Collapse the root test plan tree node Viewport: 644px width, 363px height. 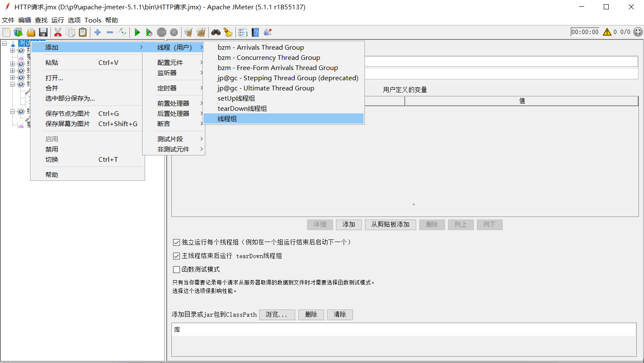5,43
